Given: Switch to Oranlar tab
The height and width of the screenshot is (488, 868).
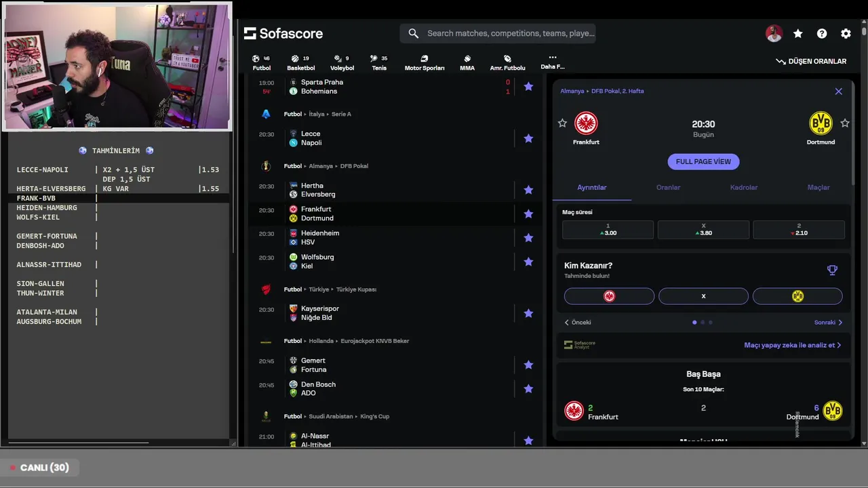Looking at the screenshot, I should click(668, 188).
